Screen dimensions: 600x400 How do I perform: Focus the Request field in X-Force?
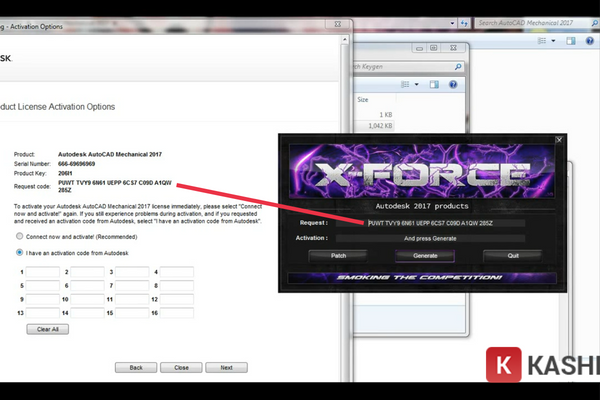(430, 223)
